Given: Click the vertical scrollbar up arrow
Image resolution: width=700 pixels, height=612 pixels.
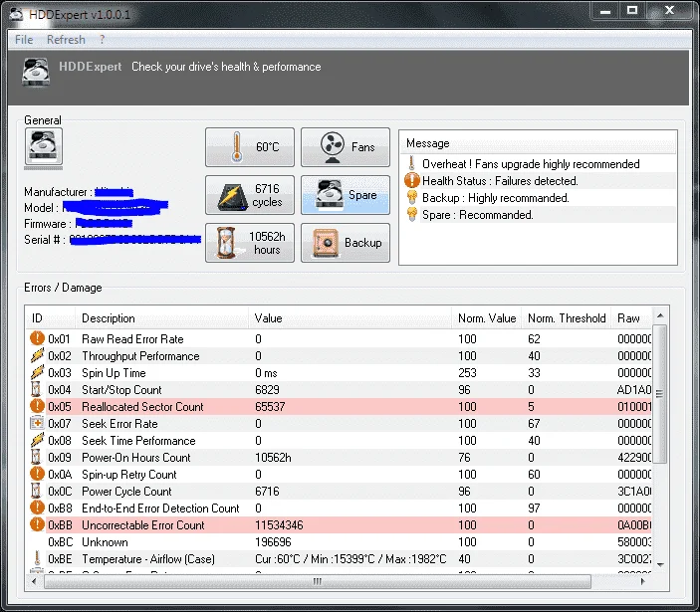Looking at the screenshot, I should pyautogui.click(x=660, y=315).
